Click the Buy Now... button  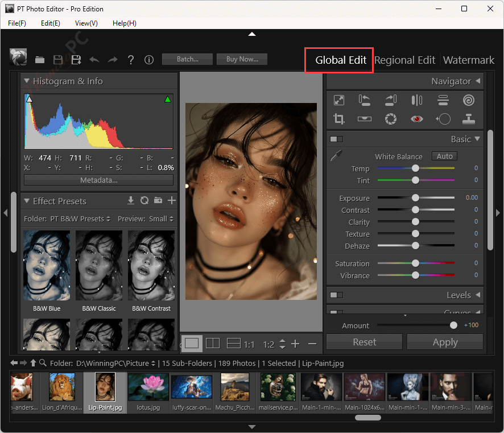tap(242, 59)
